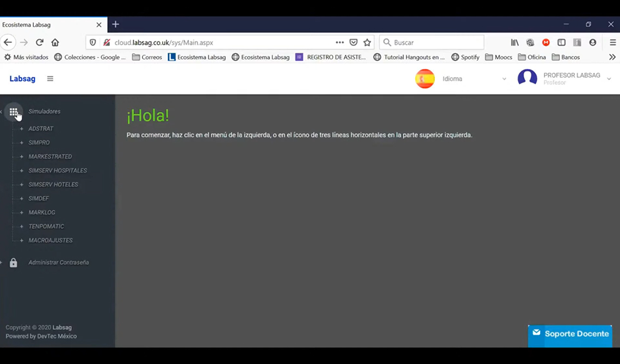Open the PROFESOR LABSAG user dropdown
Viewport: 620px width, 364px height.
(x=576, y=79)
